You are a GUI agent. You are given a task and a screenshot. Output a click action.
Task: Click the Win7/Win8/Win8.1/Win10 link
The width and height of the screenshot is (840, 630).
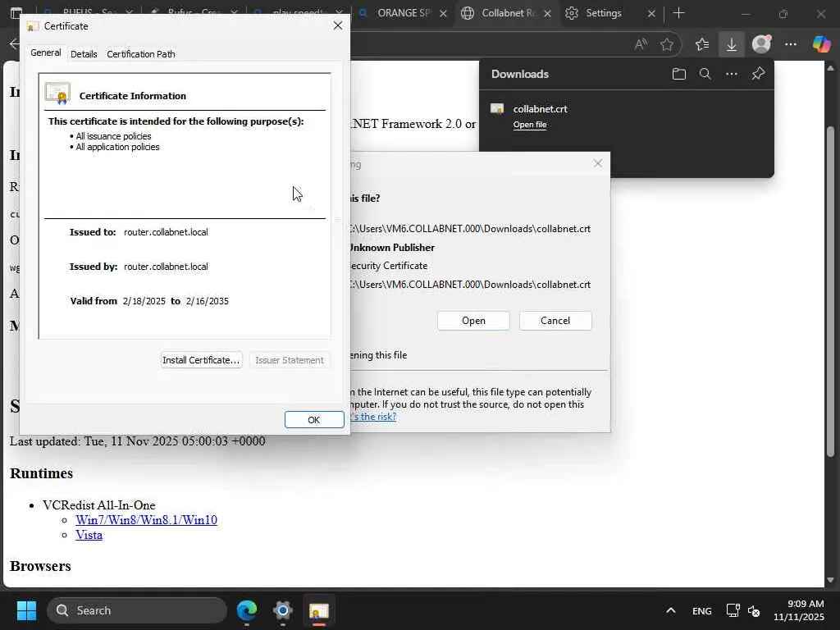[x=146, y=519]
